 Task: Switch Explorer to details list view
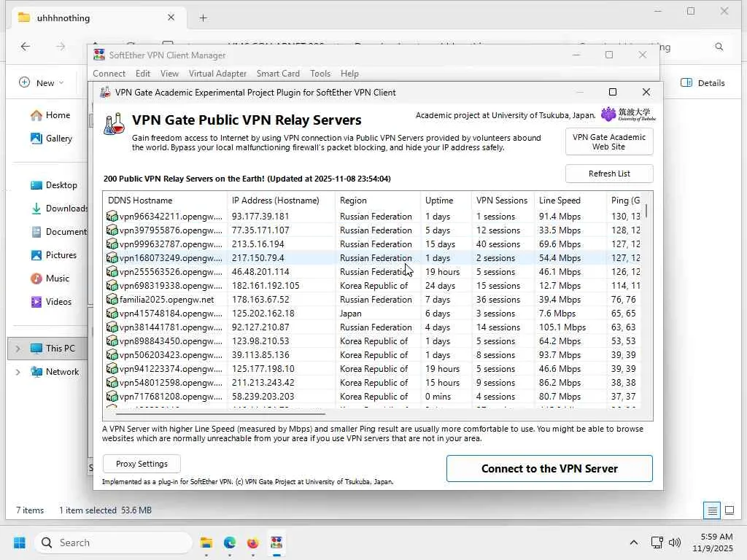point(712,510)
